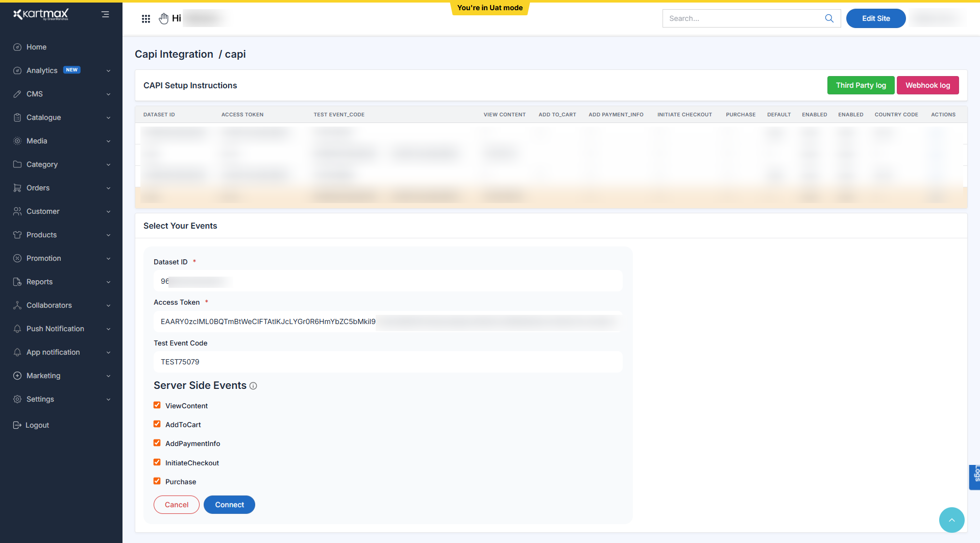The image size is (980, 543).
Task: Click the Home icon in sidebar
Action: click(x=17, y=47)
